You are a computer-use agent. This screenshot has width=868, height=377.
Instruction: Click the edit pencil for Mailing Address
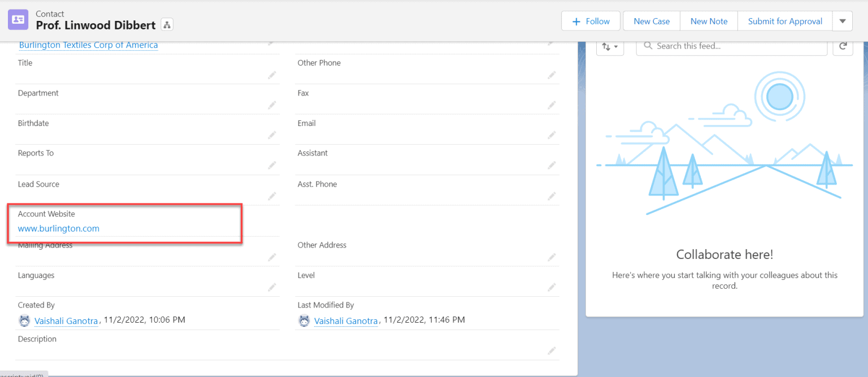click(271, 257)
